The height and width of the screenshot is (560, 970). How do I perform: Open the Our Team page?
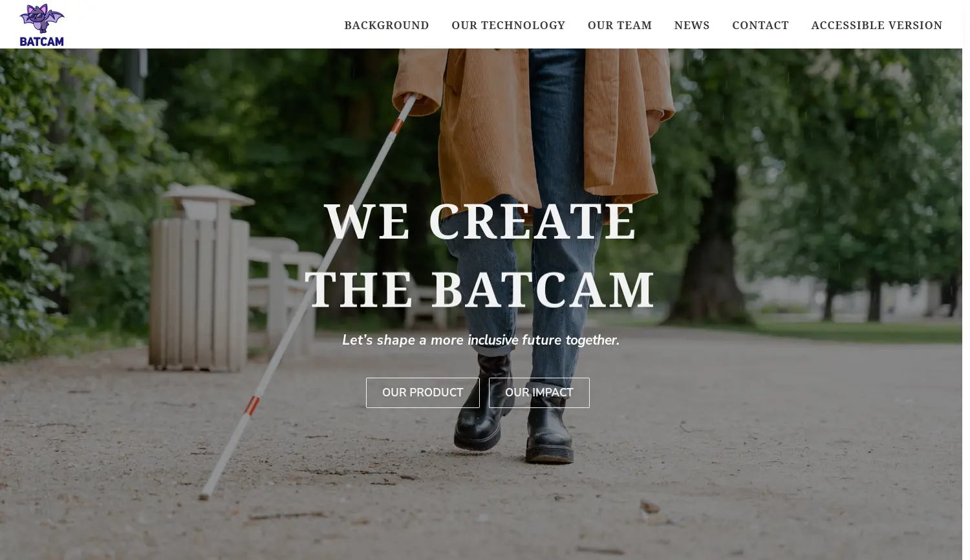(620, 25)
